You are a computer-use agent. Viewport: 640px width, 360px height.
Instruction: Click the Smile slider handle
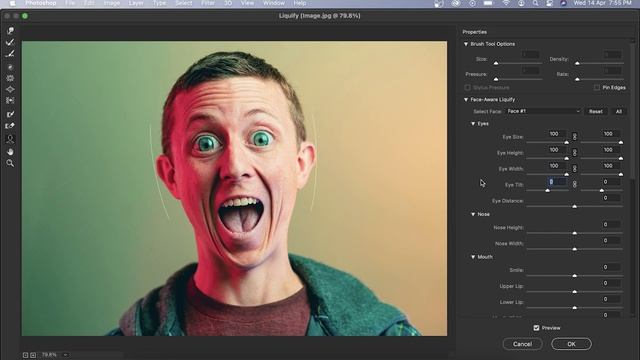(x=574, y=276)
